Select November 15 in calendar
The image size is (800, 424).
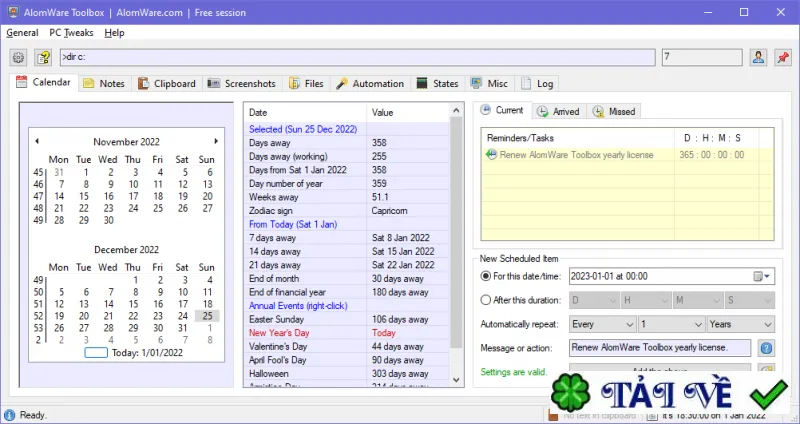84,196
